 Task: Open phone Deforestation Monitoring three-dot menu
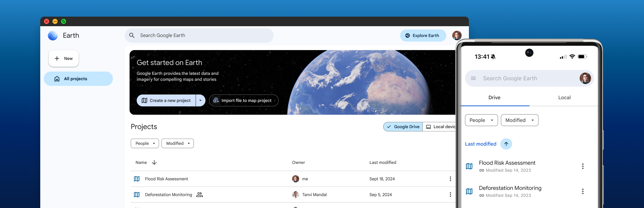583,191
